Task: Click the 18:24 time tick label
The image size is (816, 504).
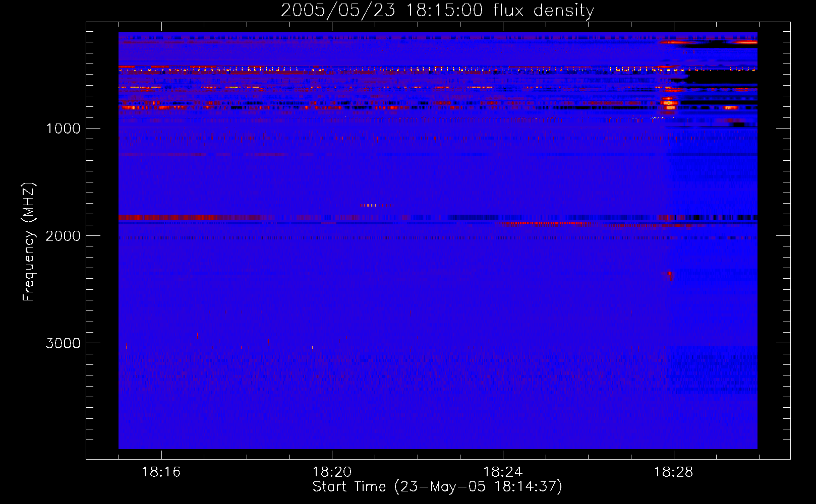Action: (503, 472)
